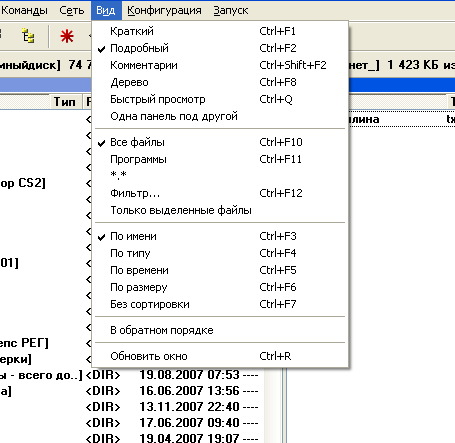Select the *.* file mask entry

click(220, 175)
